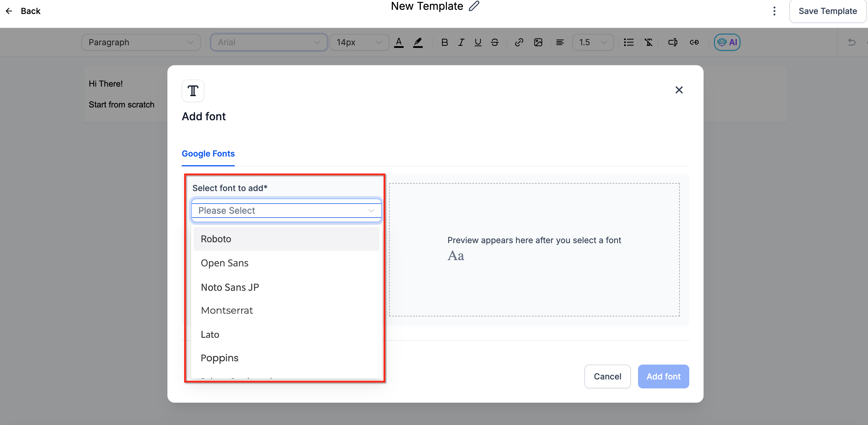Expand the Paragraph style dropdown
This screenshot has width=868, height=425.
(141, 43)
